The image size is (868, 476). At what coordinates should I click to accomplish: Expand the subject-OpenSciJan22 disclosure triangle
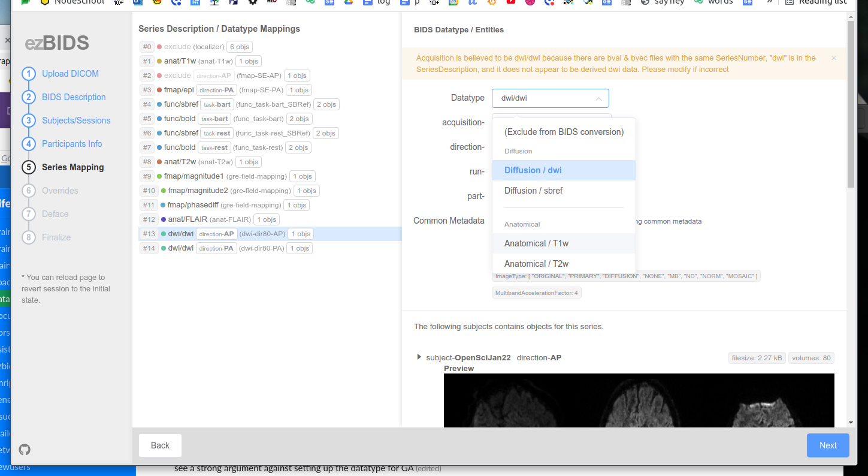419,357
